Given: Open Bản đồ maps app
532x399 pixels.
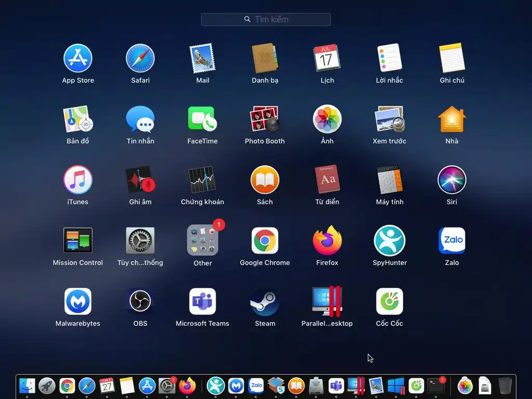Looking at the screenshot, I should (78, 119).
